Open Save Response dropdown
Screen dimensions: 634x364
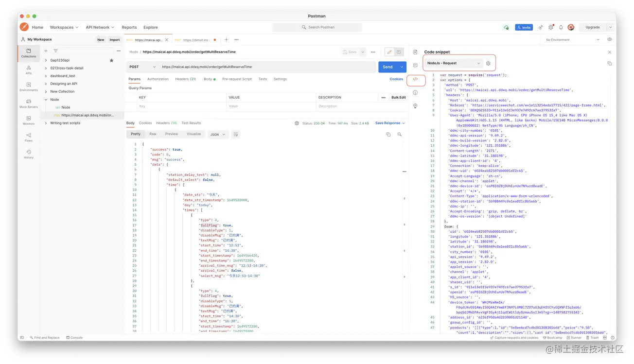point(390,123)
